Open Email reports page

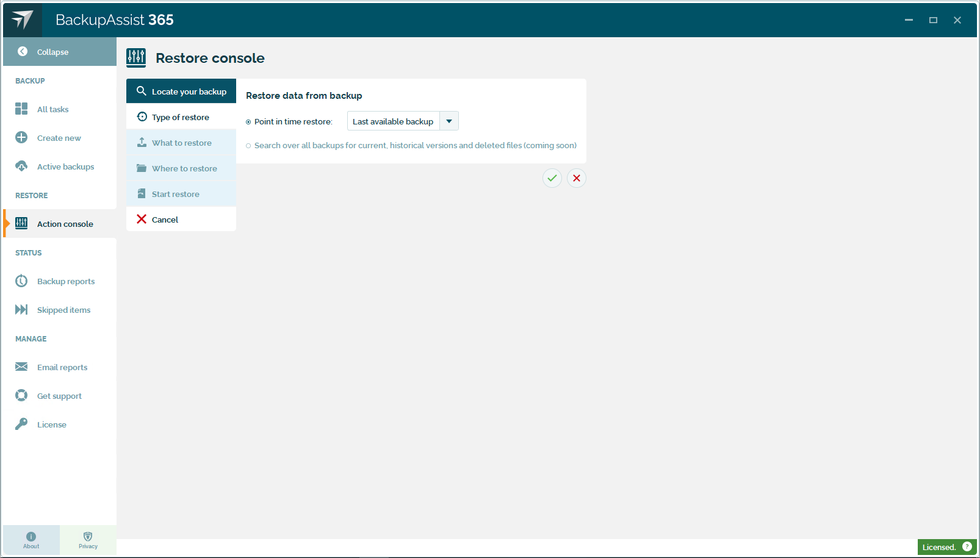[60, 367]
